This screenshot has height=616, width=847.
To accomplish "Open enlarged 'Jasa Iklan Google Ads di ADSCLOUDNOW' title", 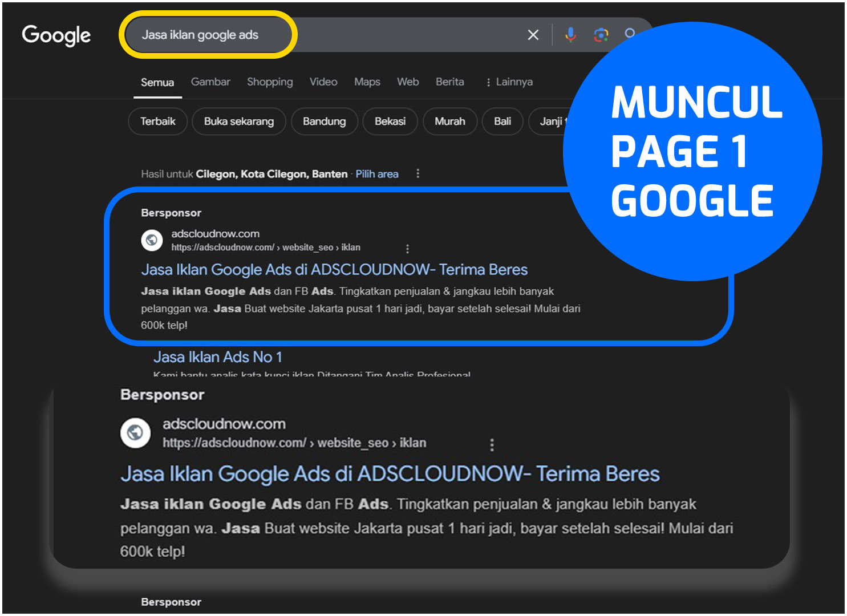I will pos(390,474).
